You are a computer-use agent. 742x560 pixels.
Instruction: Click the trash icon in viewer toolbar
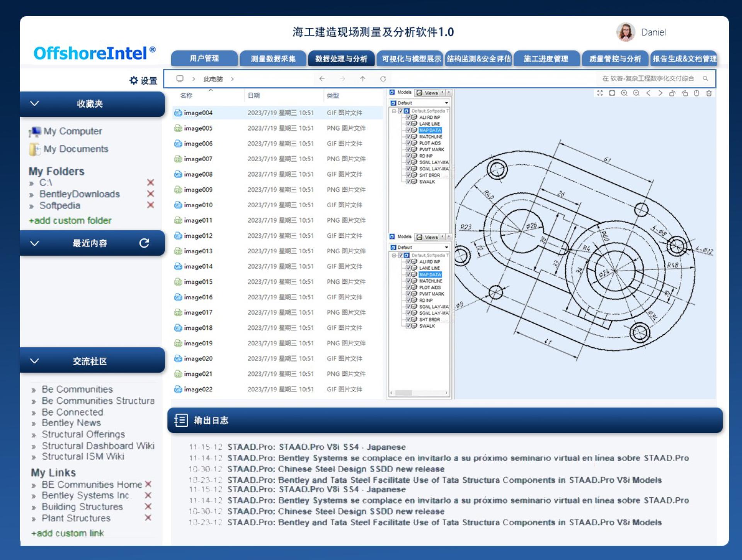pyautogui.click(x=709, y=93)
